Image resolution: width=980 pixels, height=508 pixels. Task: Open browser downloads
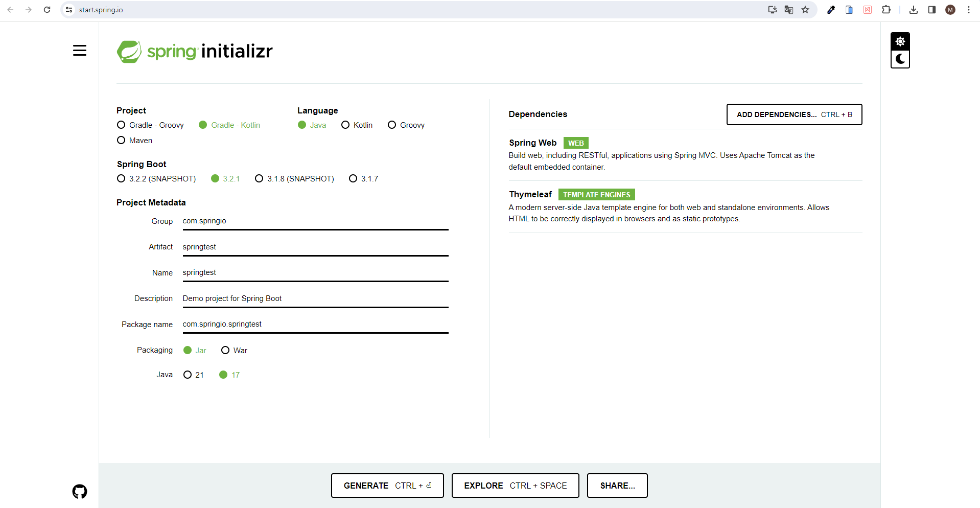pos(914,10)
